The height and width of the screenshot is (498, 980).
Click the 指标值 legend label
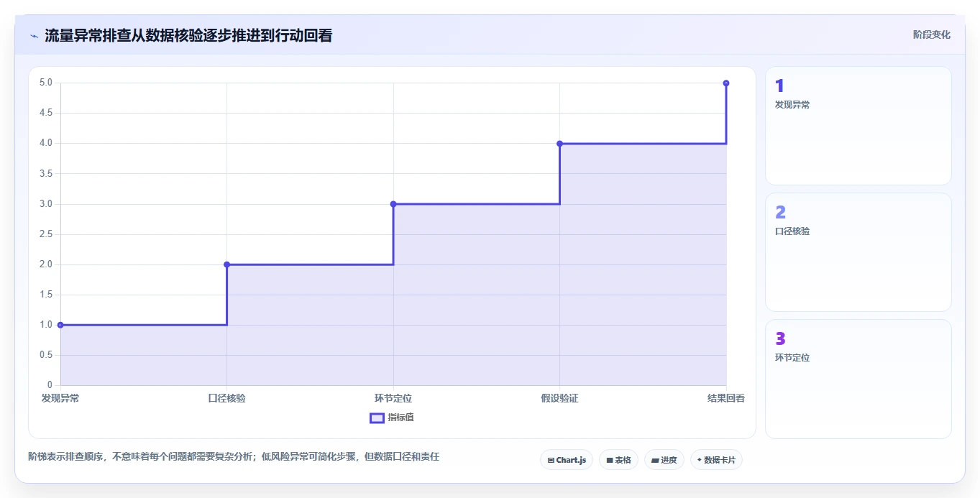pyautogui.click(x=401, y=418)
